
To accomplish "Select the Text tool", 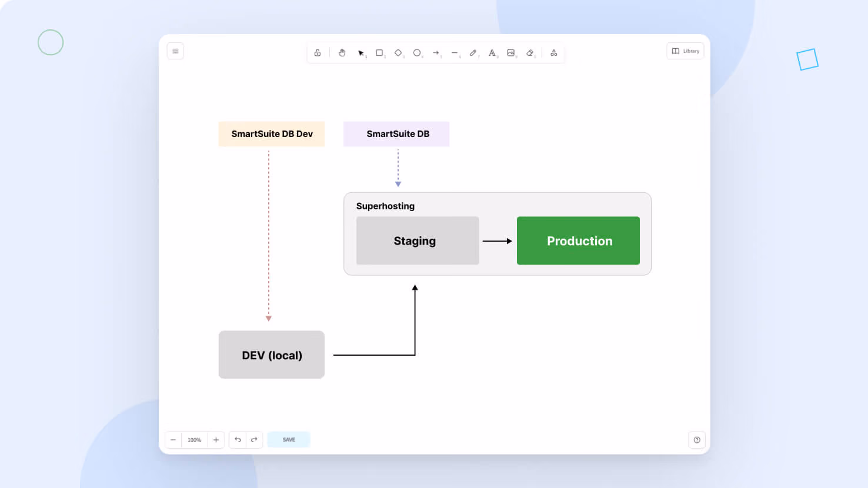I will (492, 53).
